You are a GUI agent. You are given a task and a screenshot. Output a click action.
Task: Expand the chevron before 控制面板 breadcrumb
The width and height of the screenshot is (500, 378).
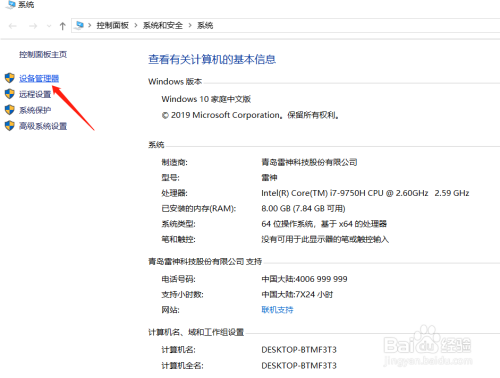89,25
